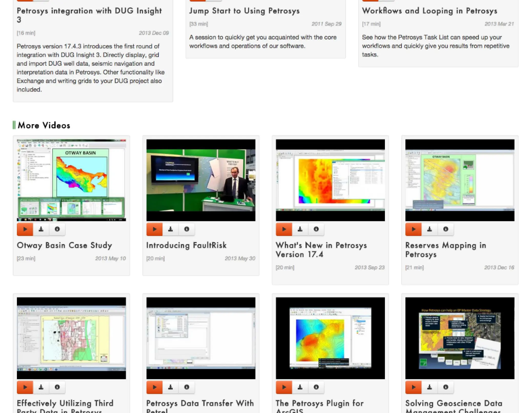Click the date 2011 Sep 29

click(x=326, y=24)
